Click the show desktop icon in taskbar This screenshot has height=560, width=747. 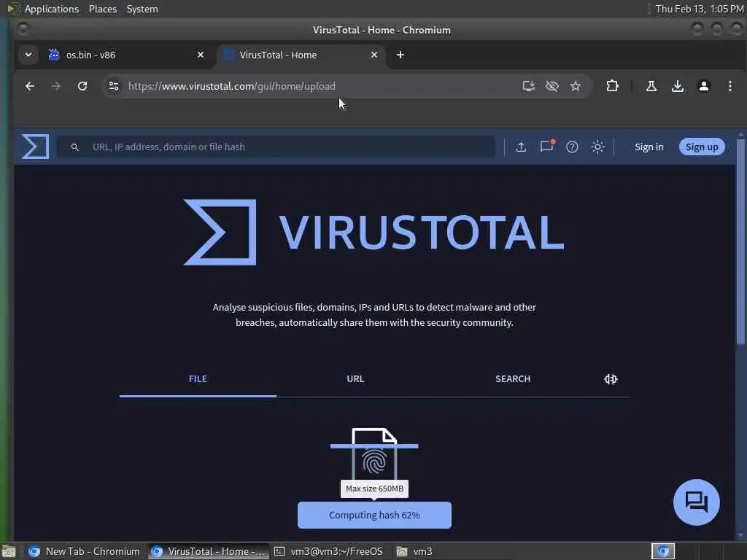pos(9,551)
